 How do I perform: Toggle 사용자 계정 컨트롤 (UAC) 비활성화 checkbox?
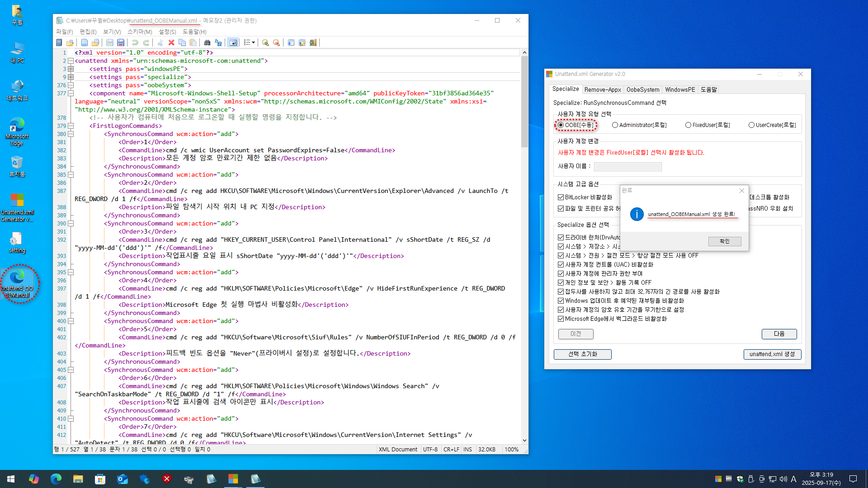pyautogui.click(x=561, y=265)
